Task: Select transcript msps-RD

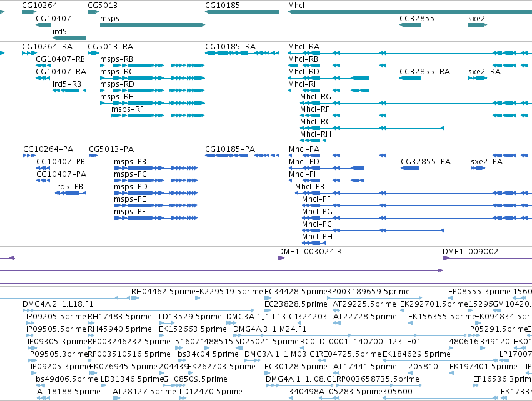Action: (x=153, y=91)
